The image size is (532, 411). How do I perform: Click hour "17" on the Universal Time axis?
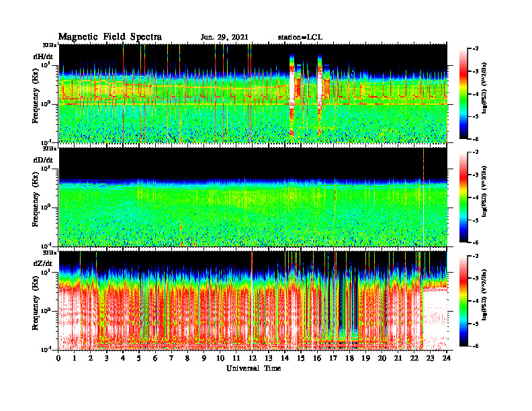(334, 359)
